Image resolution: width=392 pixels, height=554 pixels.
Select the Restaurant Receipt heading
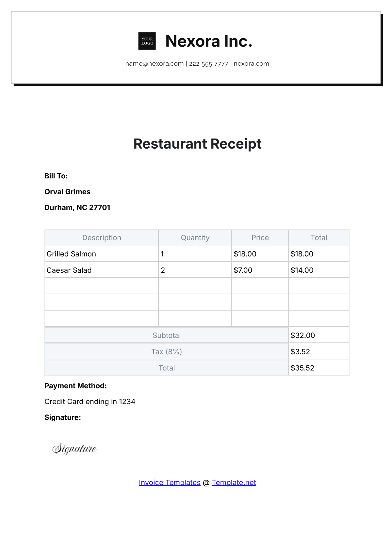pos(197,144)
